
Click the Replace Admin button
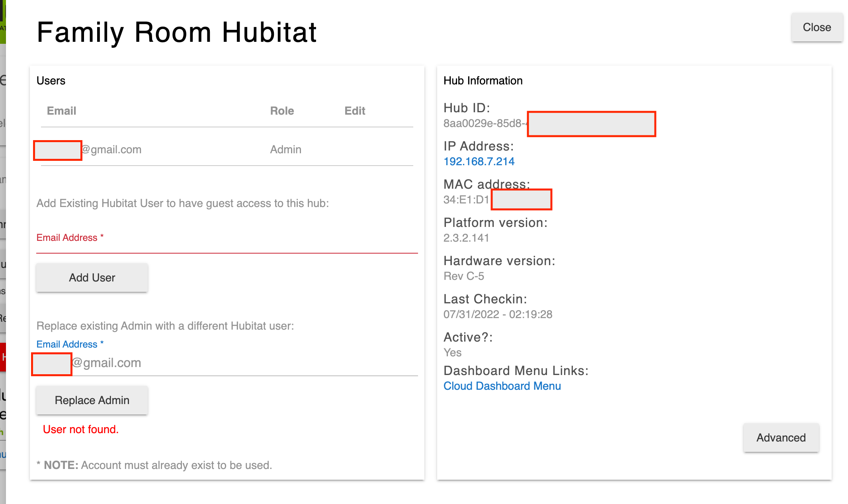coord(92,400)
